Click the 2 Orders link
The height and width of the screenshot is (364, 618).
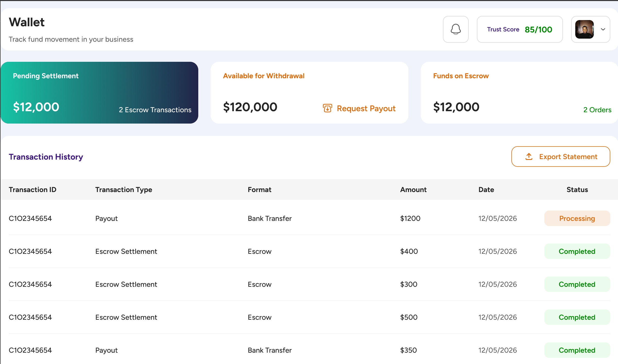pyautogui.click(x=597, y=110)
